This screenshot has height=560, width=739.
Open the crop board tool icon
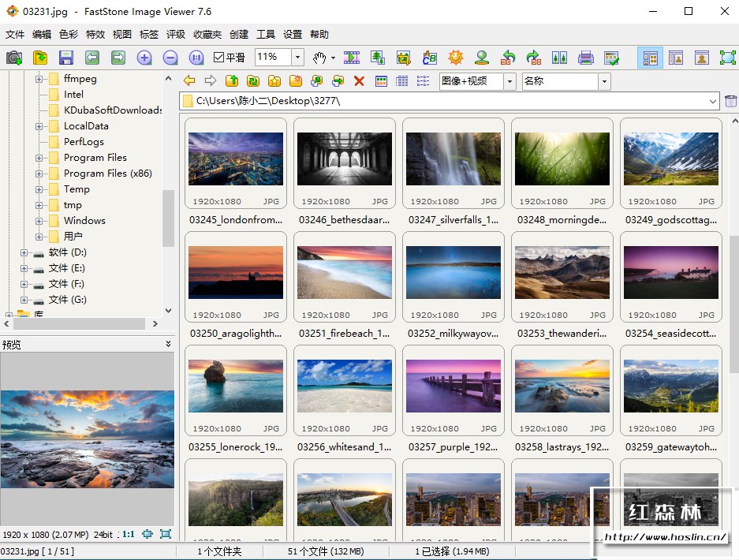pyautogui.click(x=404, y=58)
